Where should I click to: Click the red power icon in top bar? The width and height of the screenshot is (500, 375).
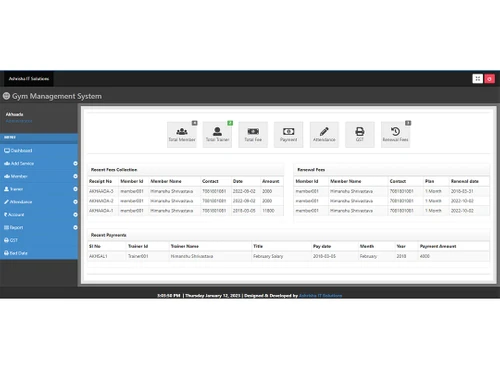pyautogui.click(x=489, y=79)
